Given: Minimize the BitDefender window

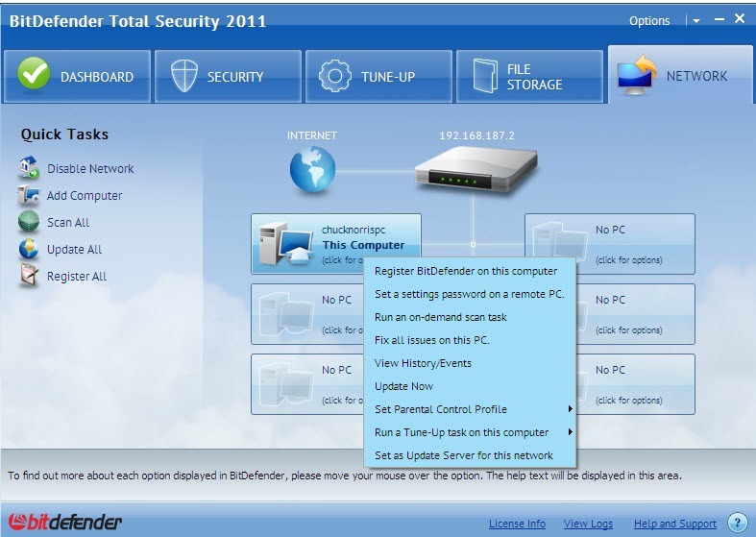Looking at the screenshot, I should 719,19.
